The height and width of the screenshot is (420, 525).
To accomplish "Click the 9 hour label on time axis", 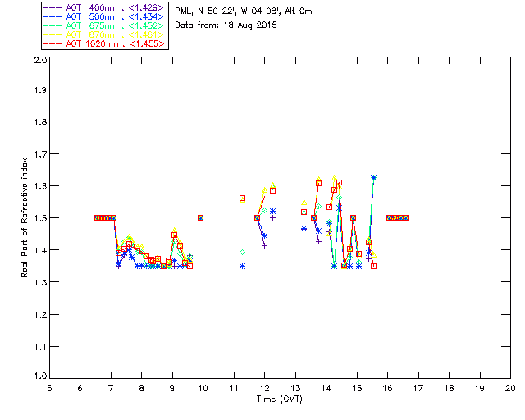I will point(172,388).
